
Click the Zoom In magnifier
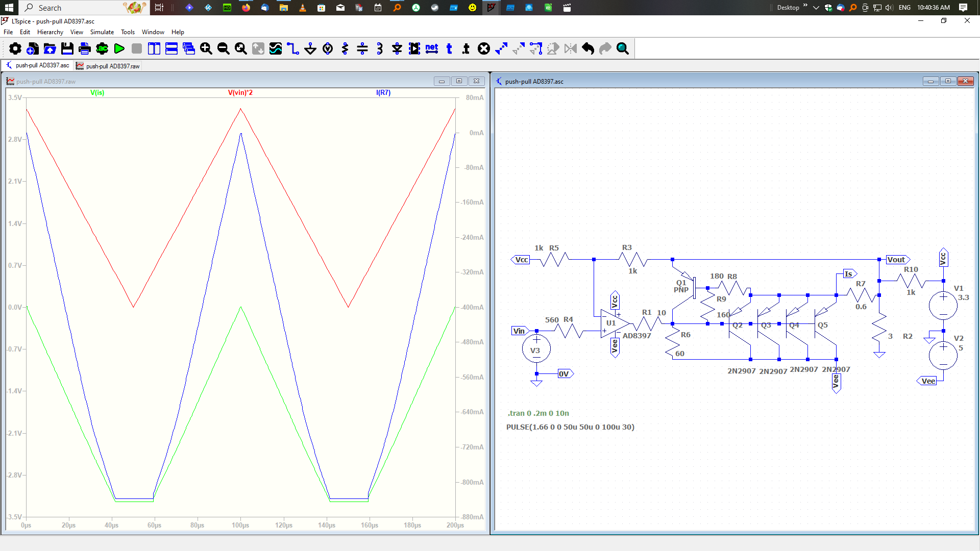click(x=206, y=48)
